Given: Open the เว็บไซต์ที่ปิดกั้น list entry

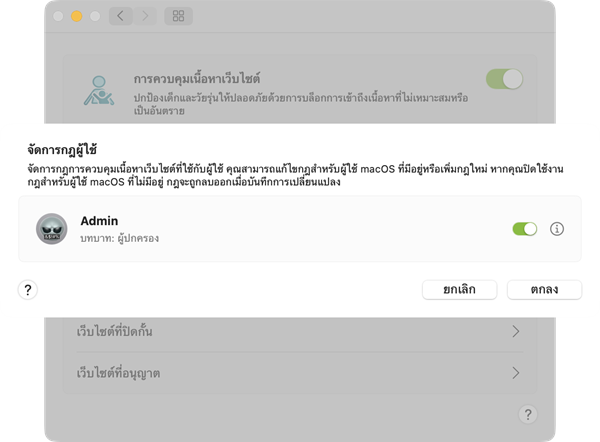Looking at the screenshot, I should 300,331.
